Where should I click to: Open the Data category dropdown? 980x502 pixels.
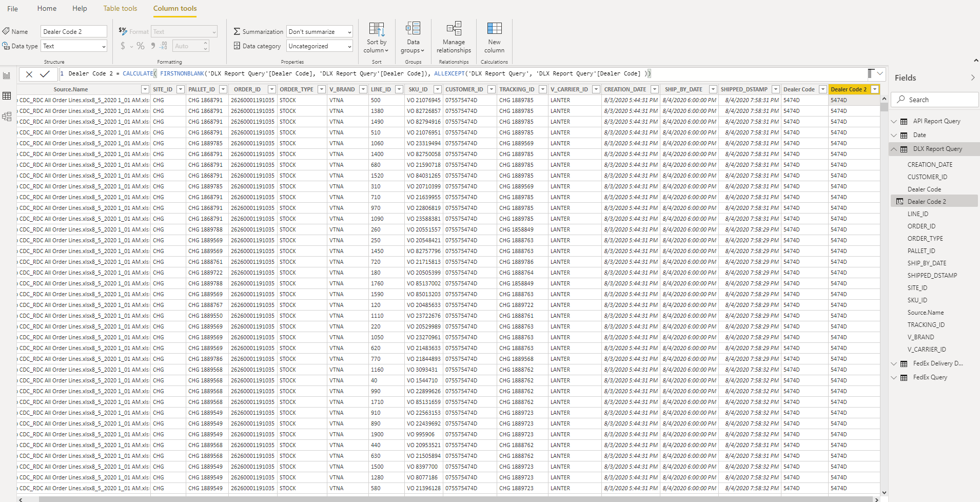coord(319,46)
